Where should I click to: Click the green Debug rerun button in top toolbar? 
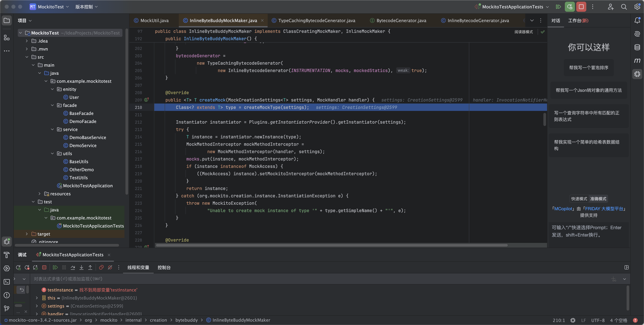[570, 7]
